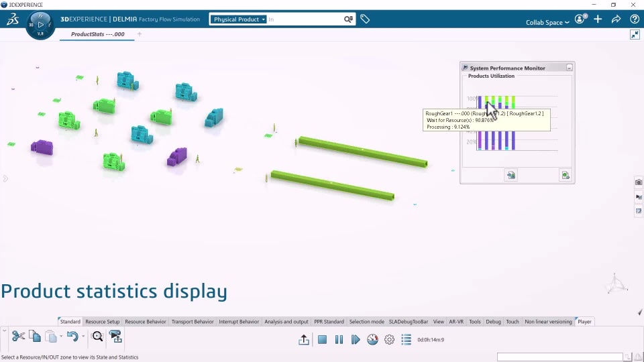Click the lower green conveyor in the 3D view
Screen dimensions: 644x362
coord(332,186)
